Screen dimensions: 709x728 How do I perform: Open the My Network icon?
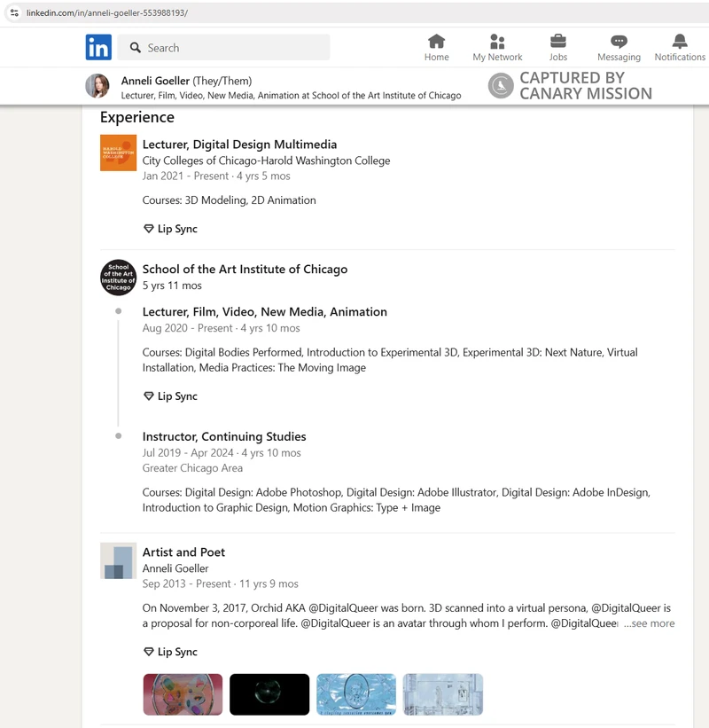[497, 42]
